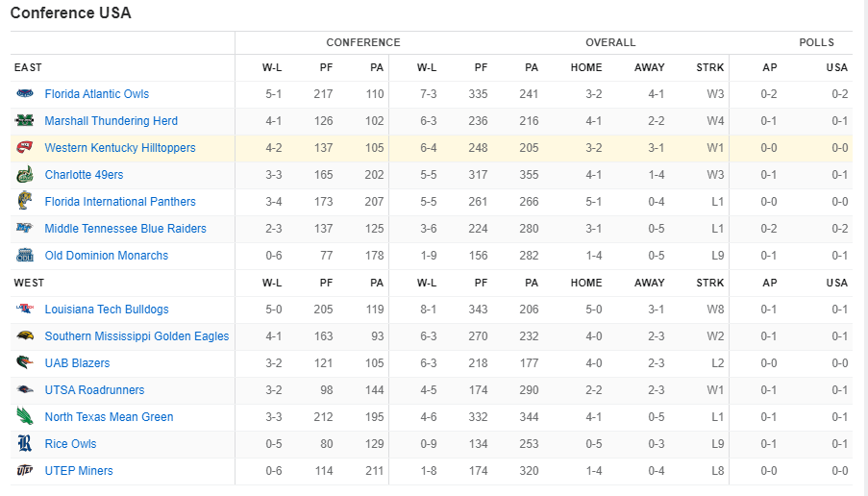Click the Florida Atlantic Owls team logo
Image resolution: width=868 pixels, height=496 pixels.
25,93
